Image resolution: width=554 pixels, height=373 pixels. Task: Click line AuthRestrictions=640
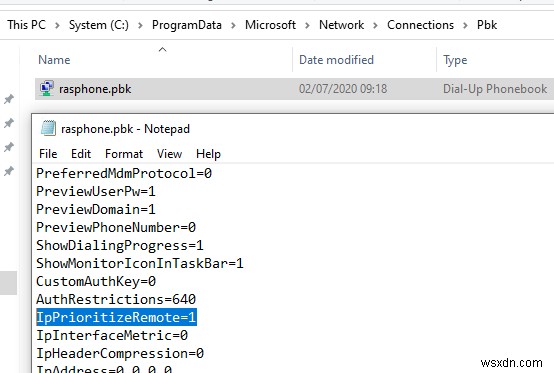[x=116, y=299]
